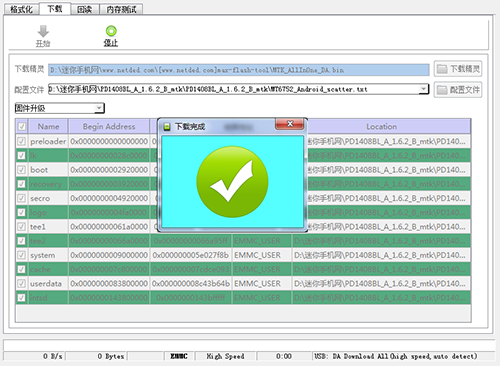Toggle the cache row checkbox

tap(22, 269)
